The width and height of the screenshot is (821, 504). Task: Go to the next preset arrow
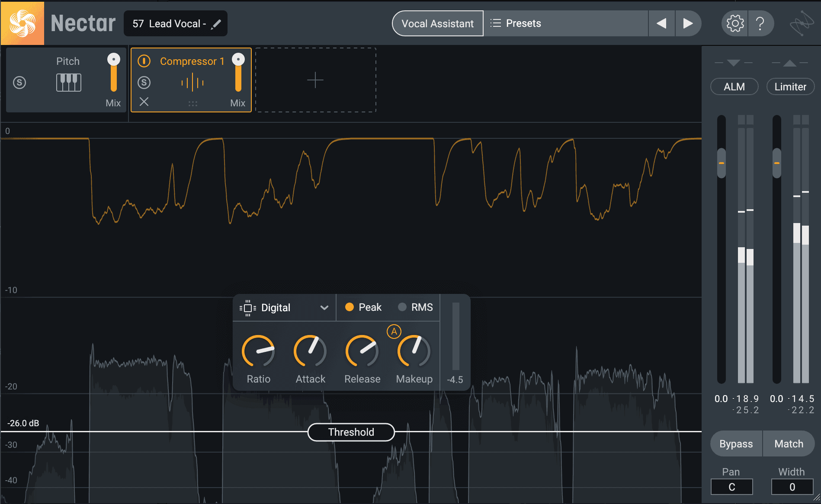pyautogui.click(x=688, y=23)
